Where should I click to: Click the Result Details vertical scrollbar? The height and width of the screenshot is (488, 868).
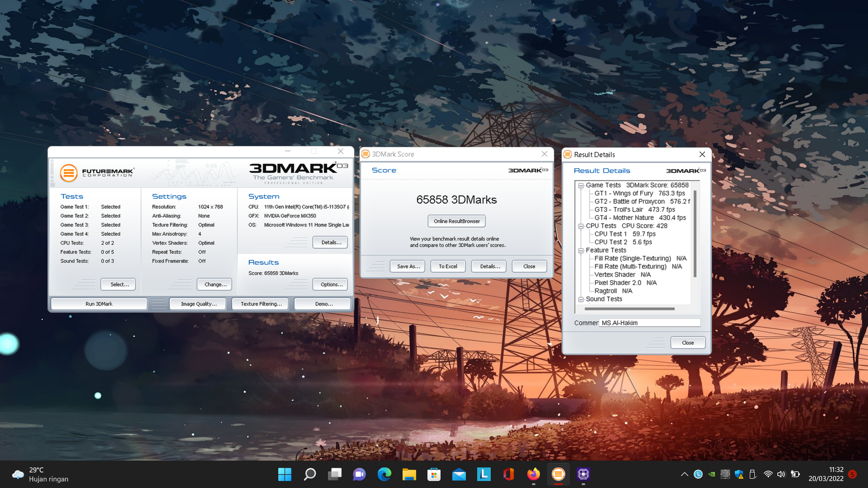[x=695, y=234]
